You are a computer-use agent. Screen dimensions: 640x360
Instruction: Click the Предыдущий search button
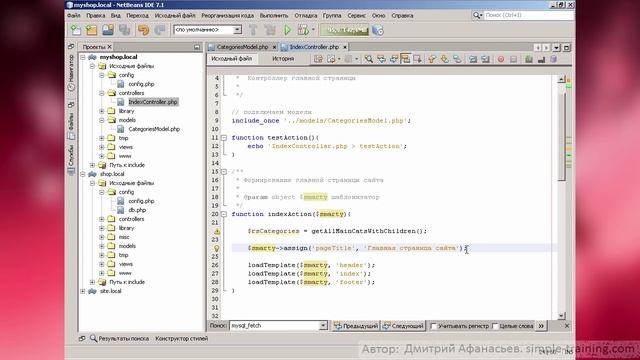(356, 326)
